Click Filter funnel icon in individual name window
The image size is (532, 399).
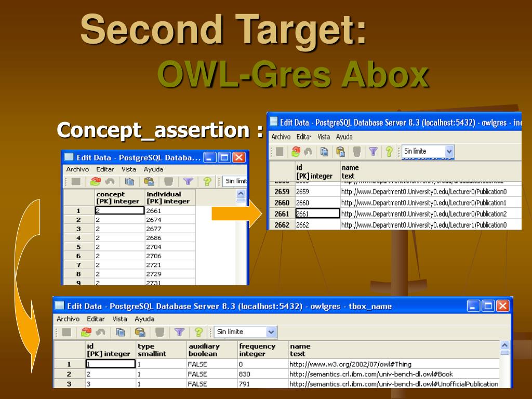click(373, 152)
